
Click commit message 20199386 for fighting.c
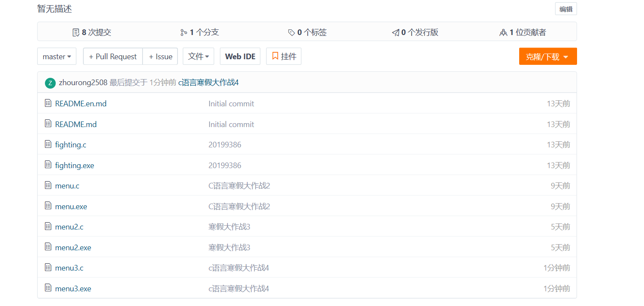click(x=225, y=145)
